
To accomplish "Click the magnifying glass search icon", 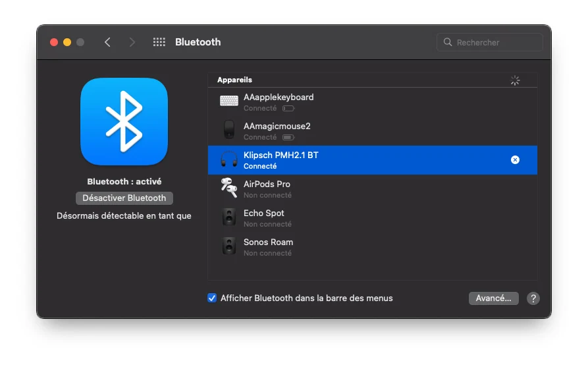I will tap(448, 42).
